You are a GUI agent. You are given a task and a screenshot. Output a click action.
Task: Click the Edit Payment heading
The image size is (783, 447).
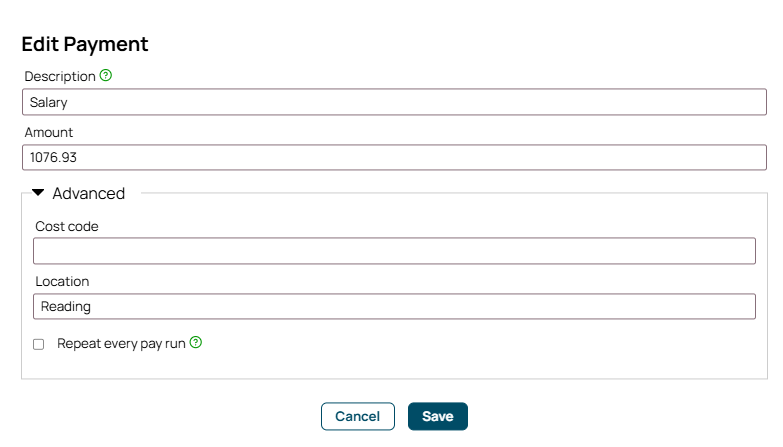pos(85,44)
